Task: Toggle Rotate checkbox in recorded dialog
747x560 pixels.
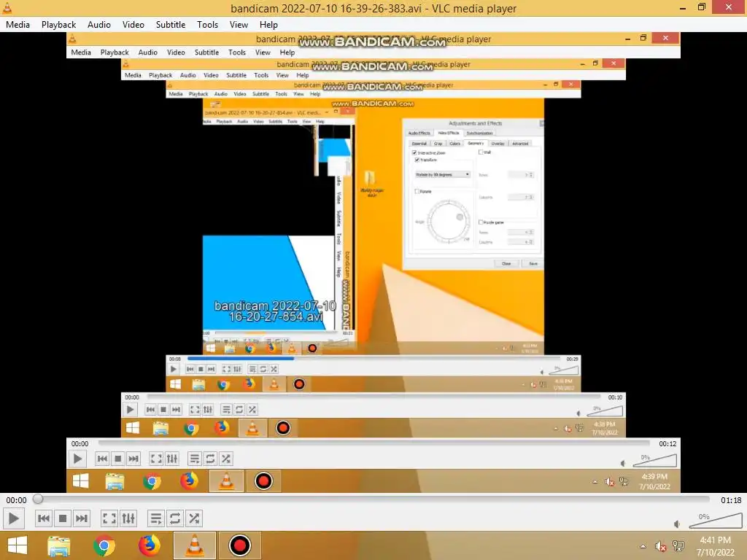Action: pos(417,192)
